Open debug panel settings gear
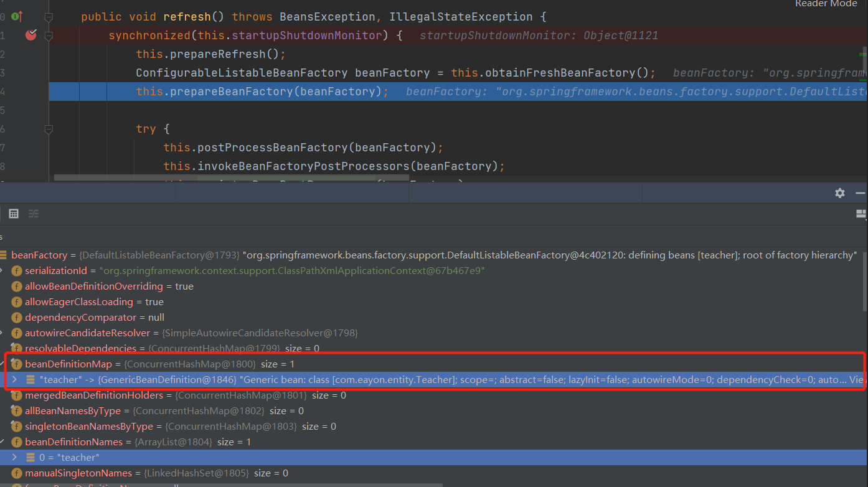The height and width of the screenshot is (487, 868). [840, 193]
